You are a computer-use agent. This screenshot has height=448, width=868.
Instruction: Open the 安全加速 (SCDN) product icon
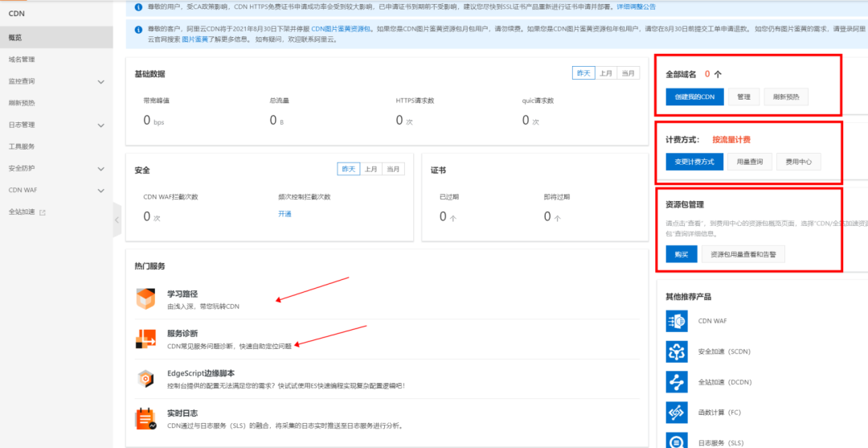(677, 351)
